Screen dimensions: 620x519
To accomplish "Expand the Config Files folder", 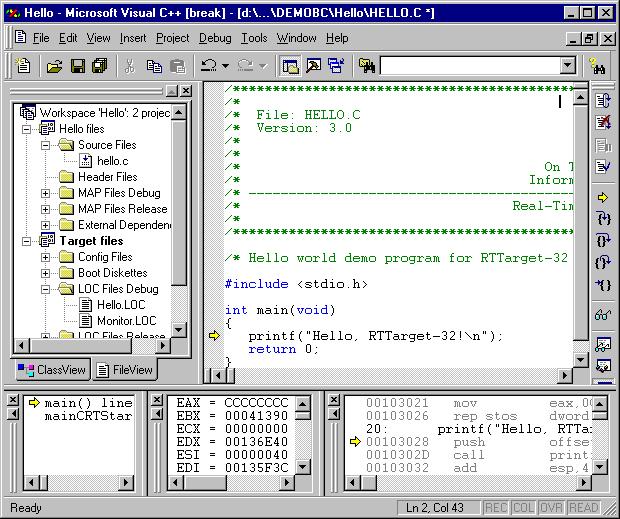I will (x=45, y=257).
